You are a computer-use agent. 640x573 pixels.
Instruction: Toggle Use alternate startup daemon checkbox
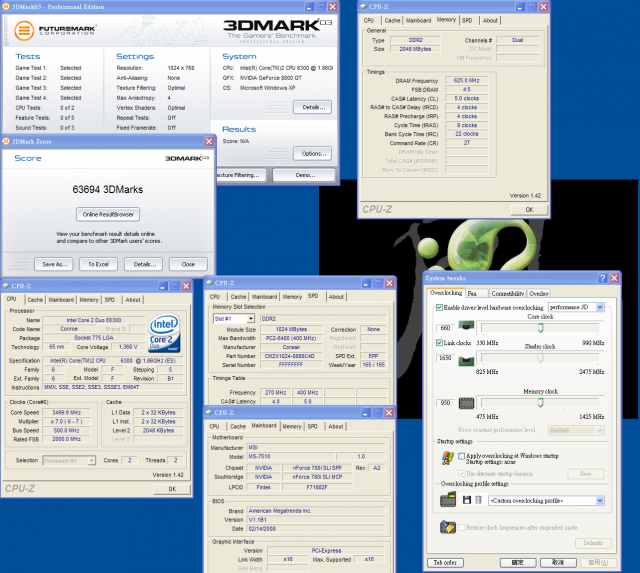(462, 474)
